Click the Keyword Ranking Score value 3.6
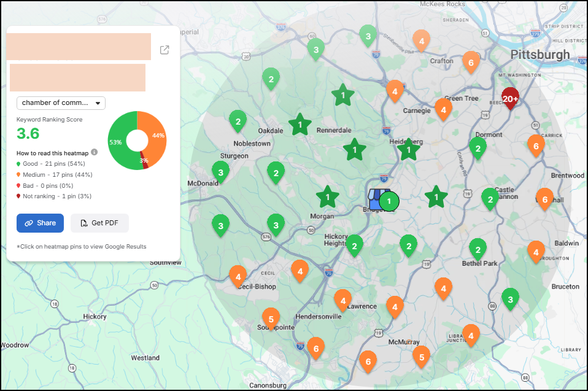Viewport: 588px width, 391px height. click(x=28, y=133)
